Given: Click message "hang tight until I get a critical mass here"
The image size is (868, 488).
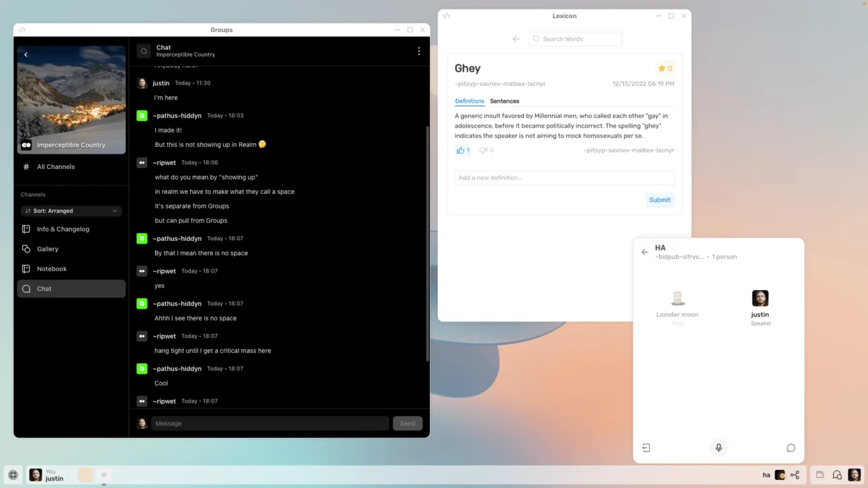Looking at the screenshot, I should tap(213, 351).
